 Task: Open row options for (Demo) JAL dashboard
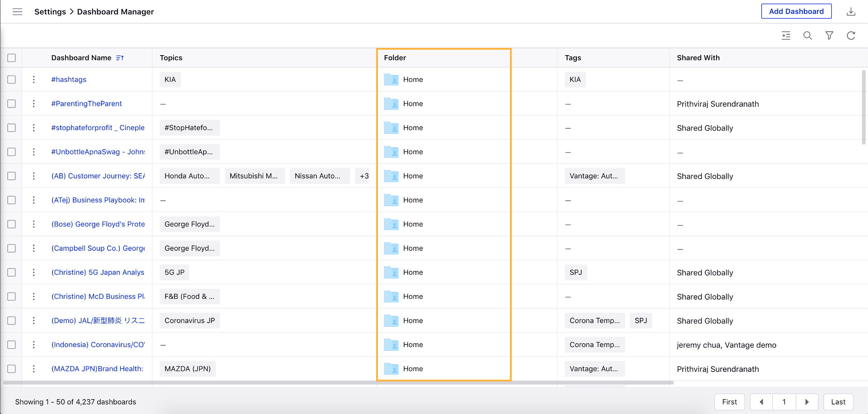coord(33,320)
